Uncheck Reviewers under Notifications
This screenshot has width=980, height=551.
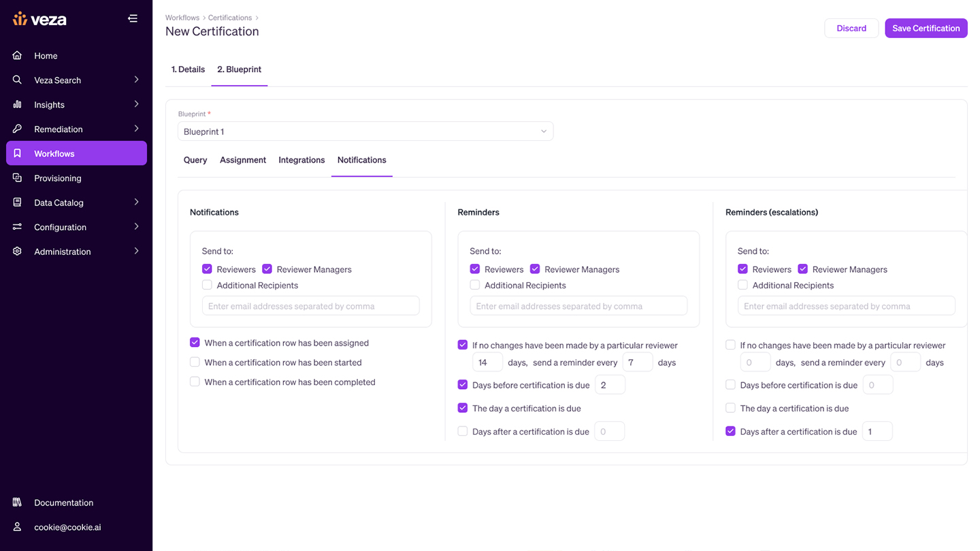(207, 269)
